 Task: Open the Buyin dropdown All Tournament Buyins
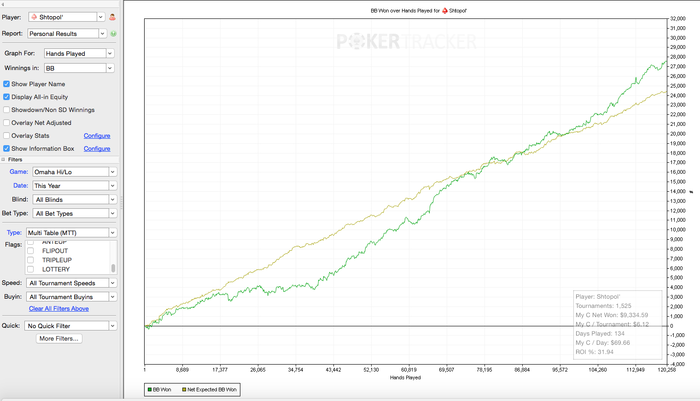pyautogui.click(x=71, y=297)
